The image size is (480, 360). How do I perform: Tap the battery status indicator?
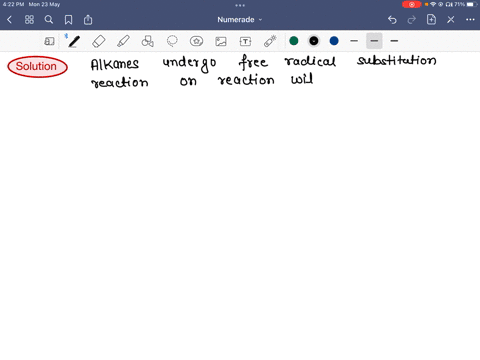(x=465, y=4)
